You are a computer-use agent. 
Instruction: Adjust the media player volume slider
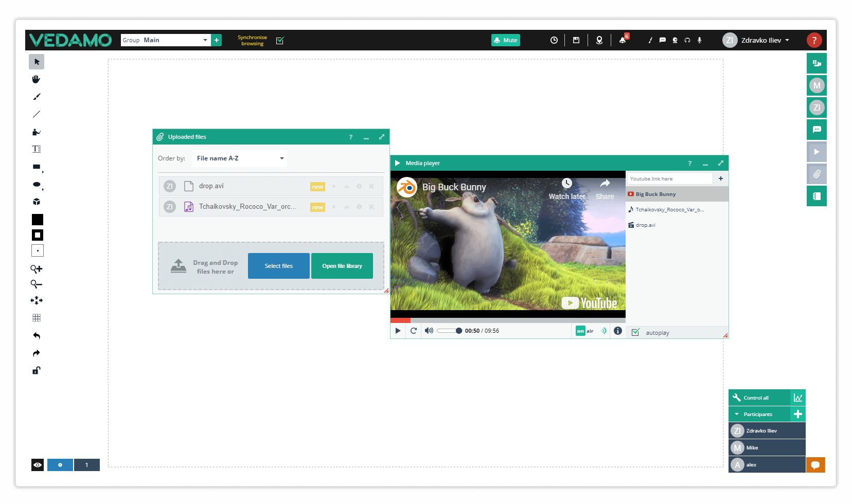pos(449,331)
